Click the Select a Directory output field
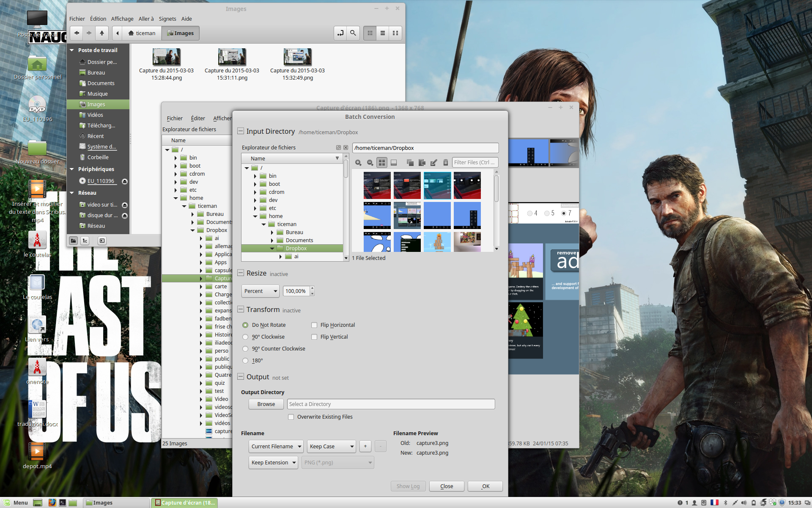Image resolution: width=812 pixels, height=508 pixels. pos(391,404)
